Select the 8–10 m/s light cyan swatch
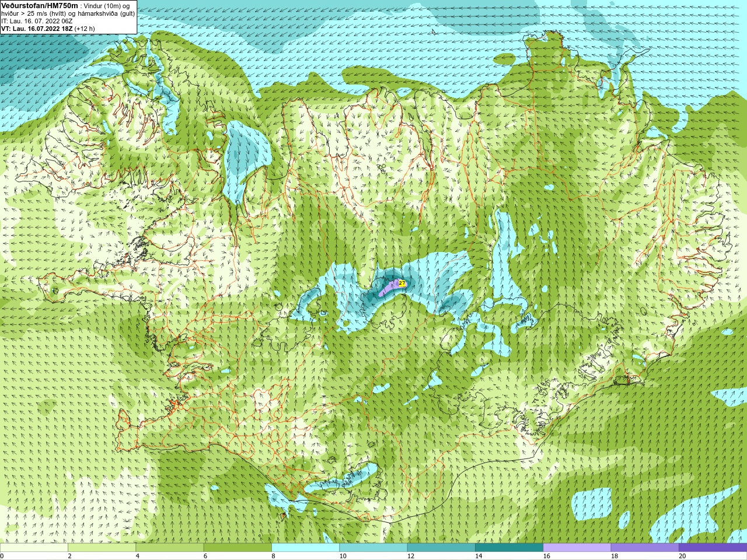 [305, 548]
